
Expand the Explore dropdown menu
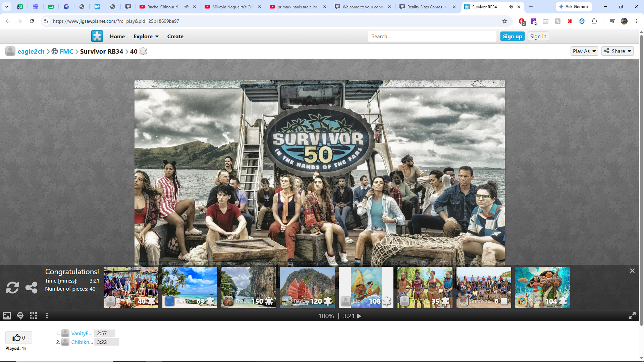pos(146,36)
